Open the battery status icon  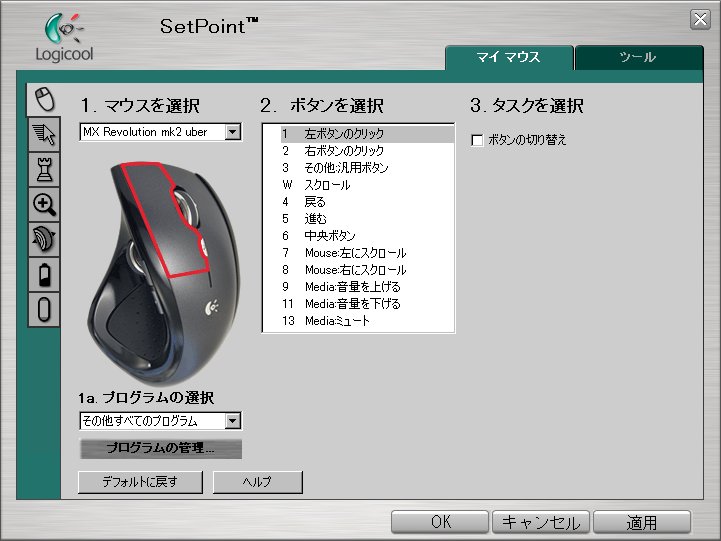[x=44, y=274]
